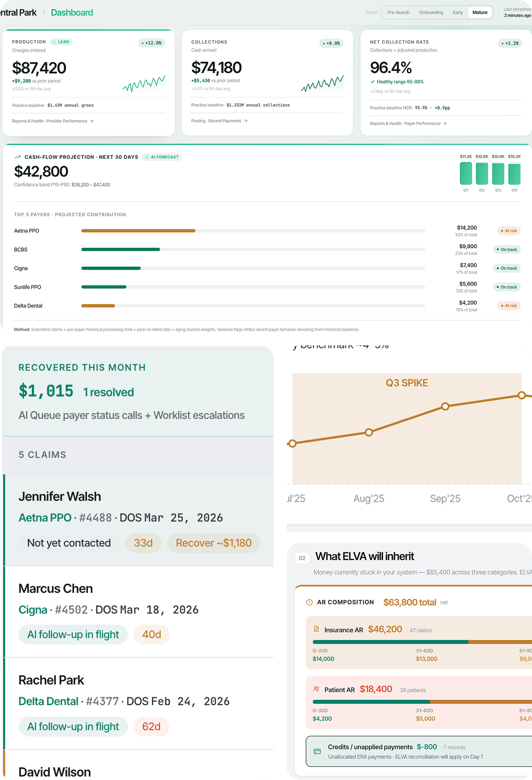This screenshot has height=780, width=532.
Task: Click the W4 weekly projection bar
Action: (x=514, y=174)
